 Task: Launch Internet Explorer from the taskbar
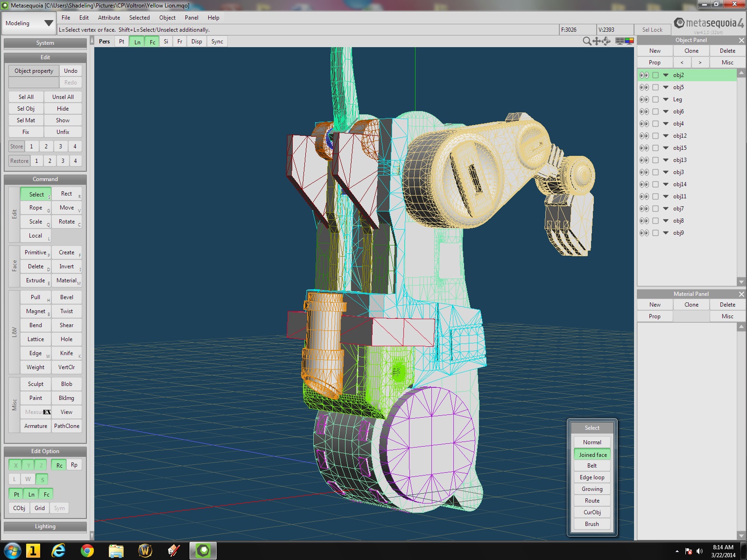coord(58,551)
